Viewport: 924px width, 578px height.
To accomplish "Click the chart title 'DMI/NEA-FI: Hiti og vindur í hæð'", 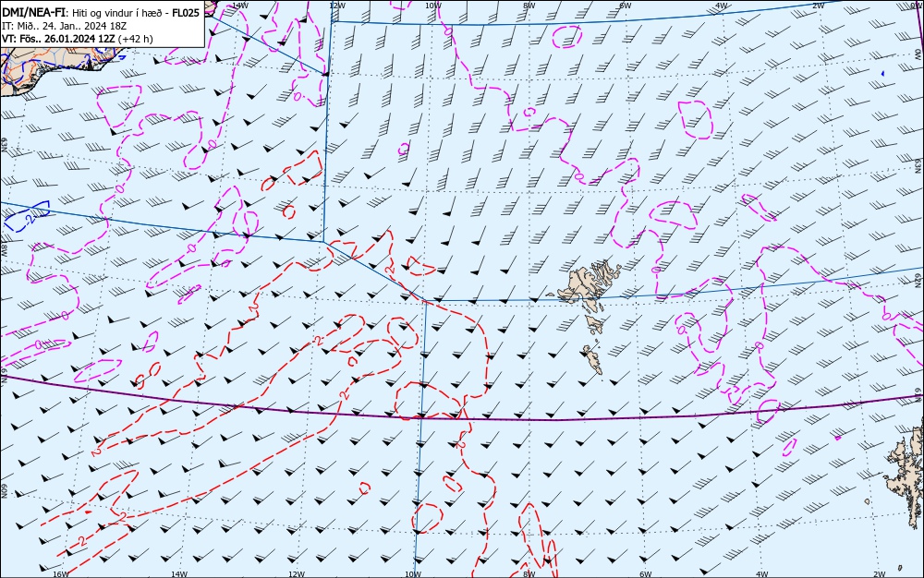I will pyautogui.click(x=85, y=13).
